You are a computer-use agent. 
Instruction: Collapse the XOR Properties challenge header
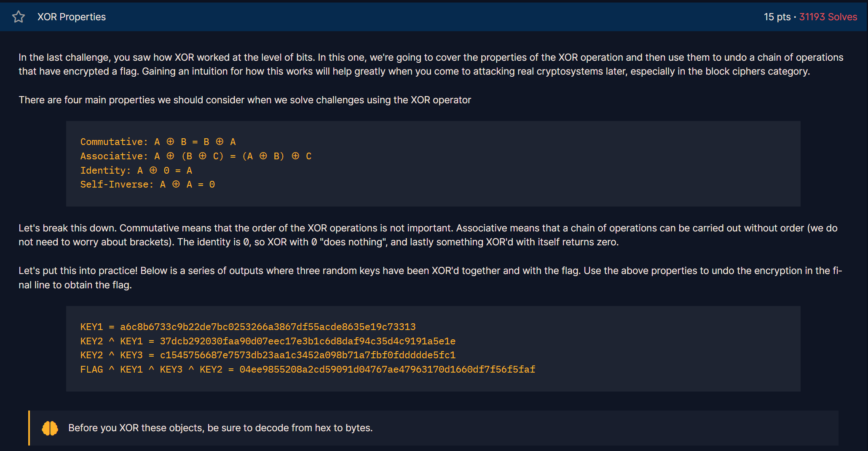click(434, 17)
